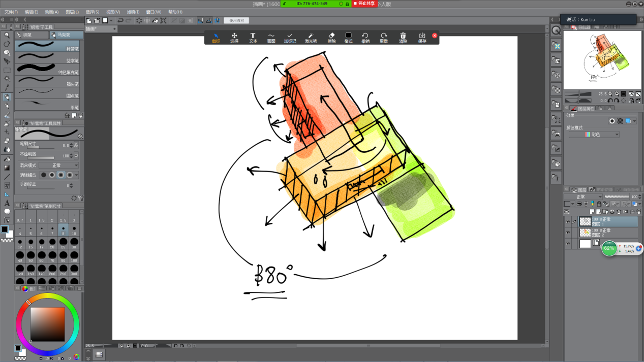Click the 清除 trash icon
The image size is (644, 362).
pyautogui.click(x=403, y=38)
